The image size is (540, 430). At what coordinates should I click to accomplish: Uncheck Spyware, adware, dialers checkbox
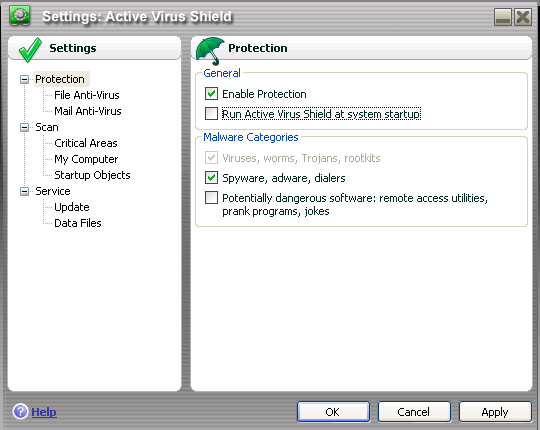pos(211,178)
